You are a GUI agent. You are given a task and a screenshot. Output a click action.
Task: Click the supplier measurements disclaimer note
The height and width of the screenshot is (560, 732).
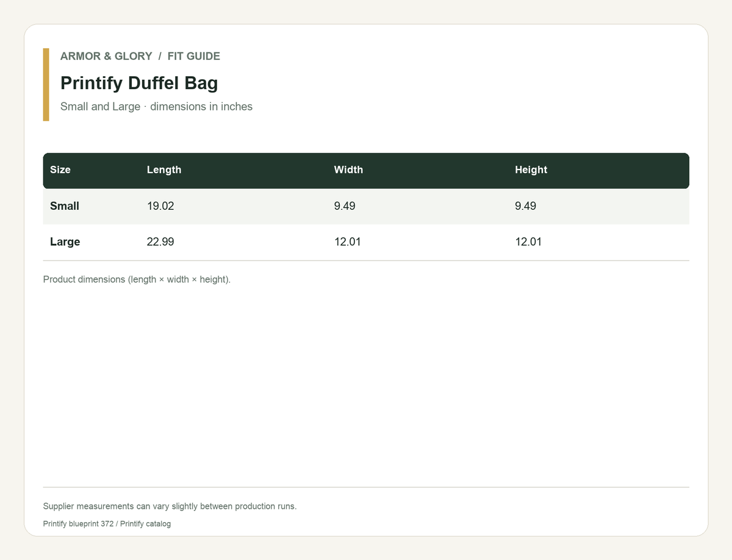[170, 506]
